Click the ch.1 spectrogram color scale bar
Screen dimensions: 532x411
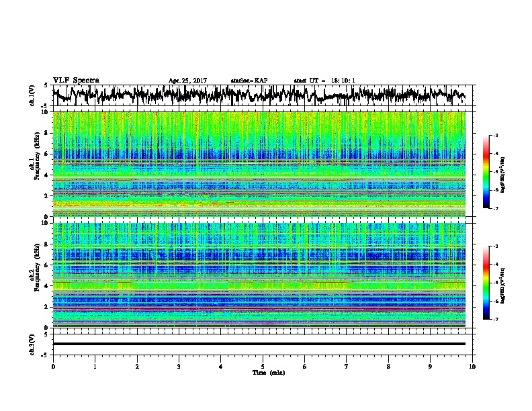(x=486, y=172)
